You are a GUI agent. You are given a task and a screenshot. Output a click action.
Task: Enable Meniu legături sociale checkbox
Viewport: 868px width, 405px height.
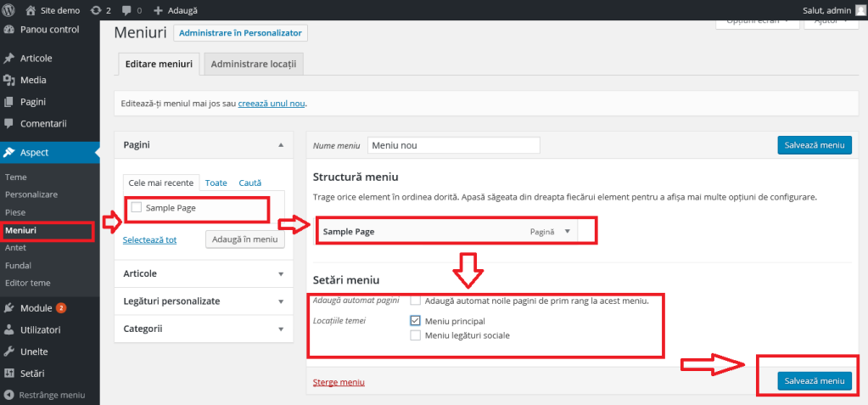point(416,335)
